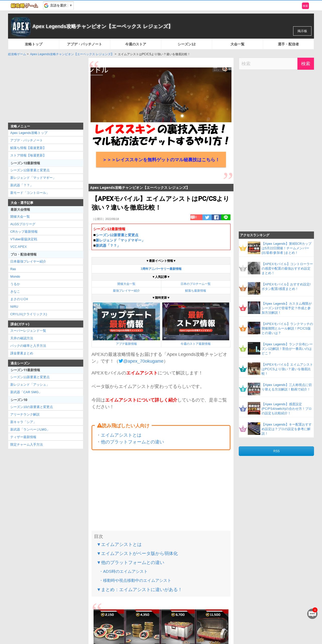The width and height of the screenshot is (322, 644).
Task: Open CRYLIX(クライリックス) player link
Action: pos(29,314)
